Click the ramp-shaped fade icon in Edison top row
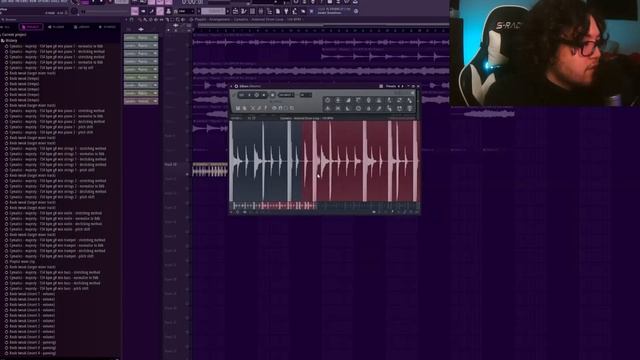Image resolution: width=640 pixels, height=360 pixels. click(x=348, y=100)
